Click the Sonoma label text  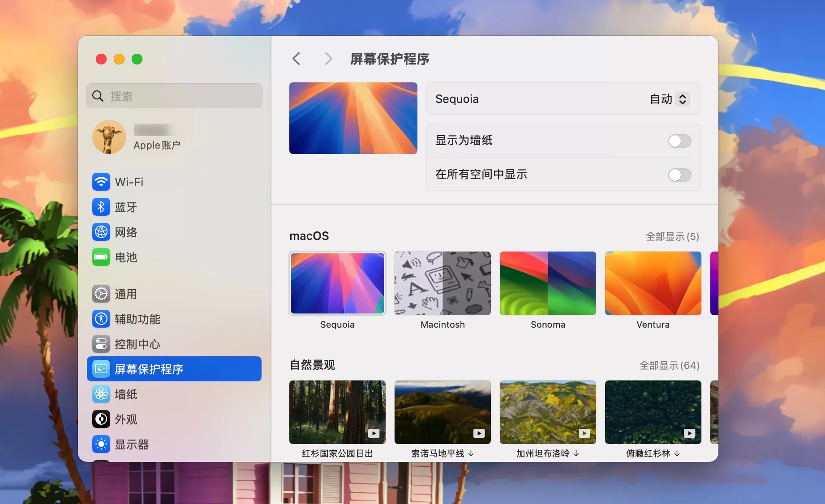pyautogui.click(x=548, y=325)
